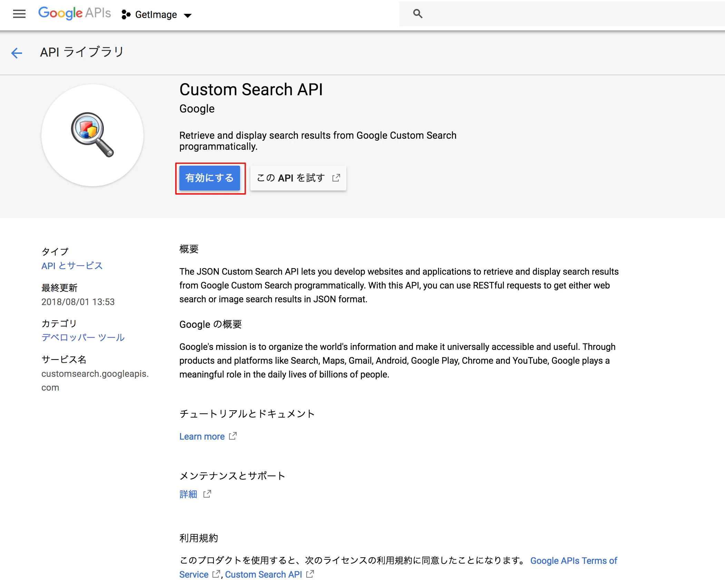Open the hamburger navigation menu
This screenshot has width=725, height=588.
click(x=19, y=14)
